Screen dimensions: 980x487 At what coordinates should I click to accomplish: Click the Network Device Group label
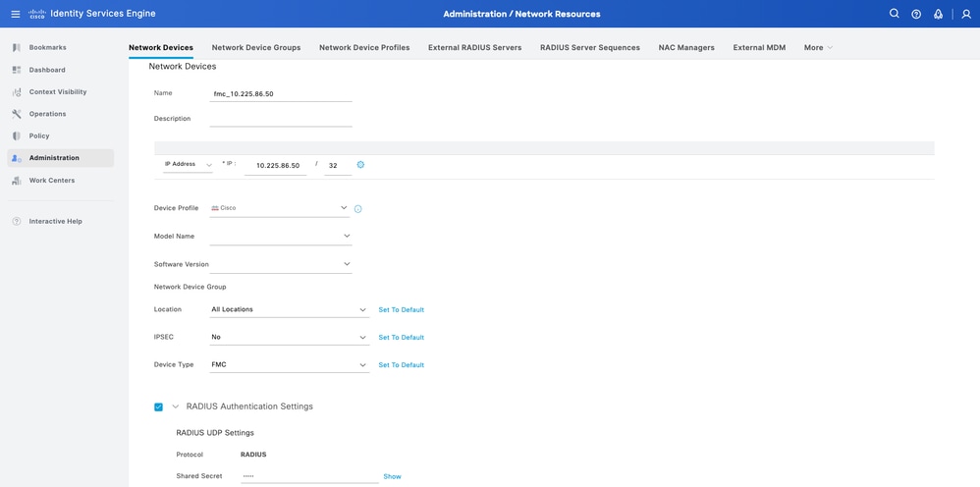[190, 287]
